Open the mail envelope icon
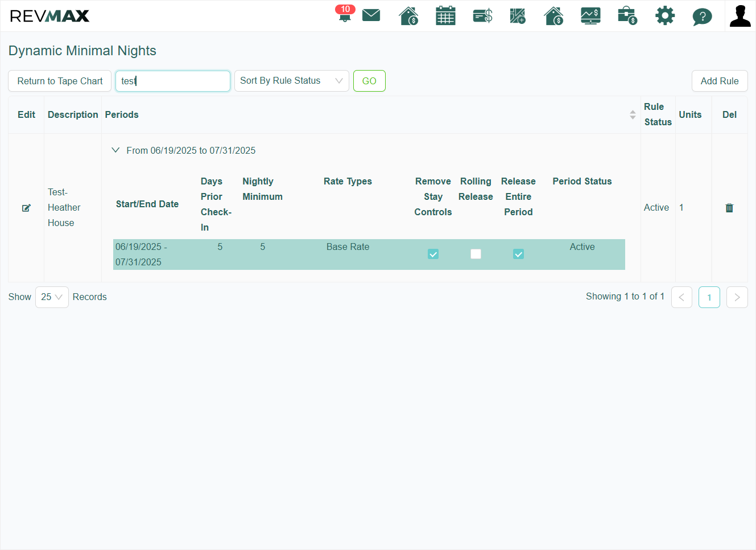This screenshot has height=550, width=756. point(371,15)
